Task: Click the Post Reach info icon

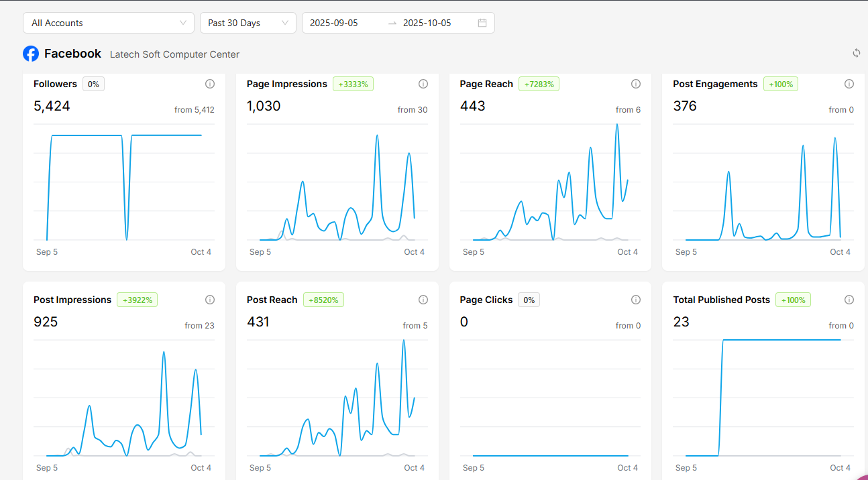Action: coord(423,300)
